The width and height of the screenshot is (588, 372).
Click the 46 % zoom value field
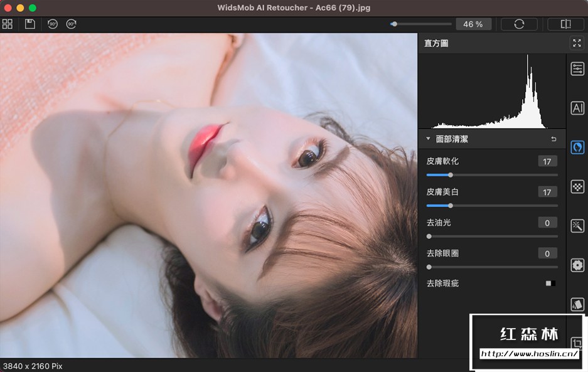(x=473, y=24)
